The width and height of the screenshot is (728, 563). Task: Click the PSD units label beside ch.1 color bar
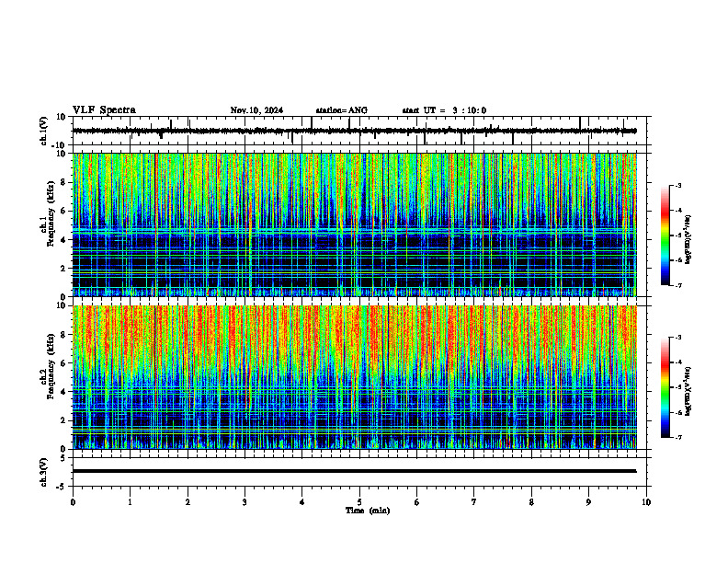click(x=688, y=240)
